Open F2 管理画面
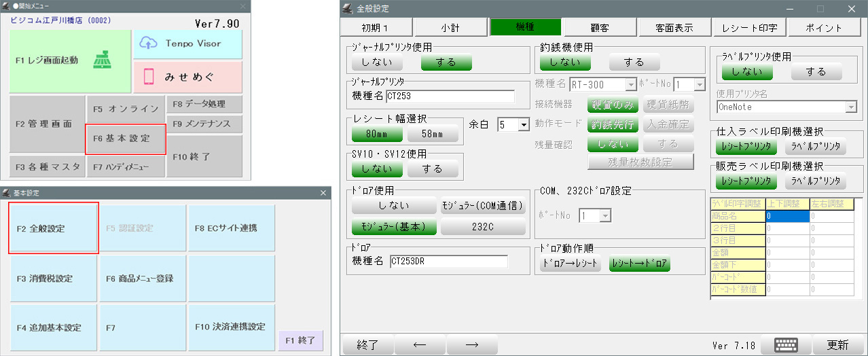 point(46,124)
